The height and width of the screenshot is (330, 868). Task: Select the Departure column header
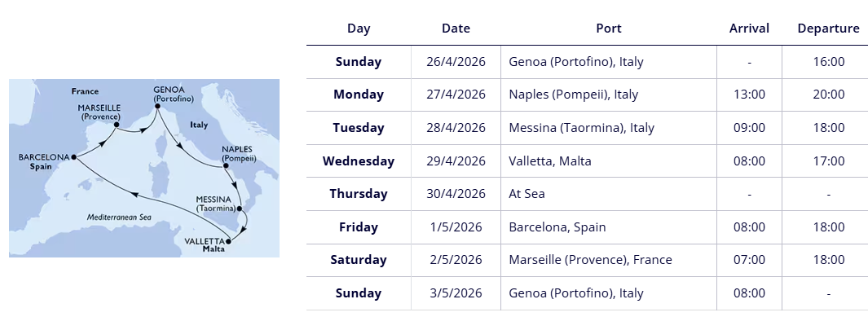tap(828, 29)
